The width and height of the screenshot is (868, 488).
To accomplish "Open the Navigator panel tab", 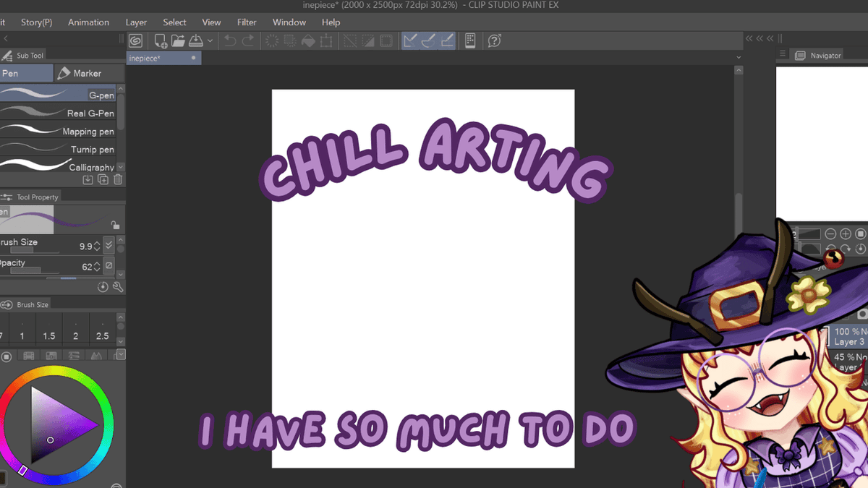I will coord(818,56).
